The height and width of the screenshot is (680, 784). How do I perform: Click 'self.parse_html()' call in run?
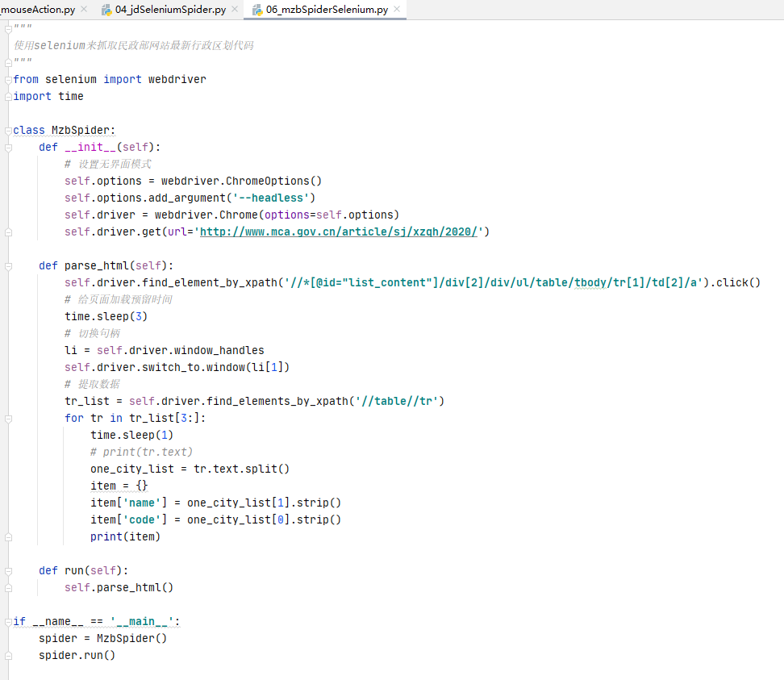(x=119, y=587)
